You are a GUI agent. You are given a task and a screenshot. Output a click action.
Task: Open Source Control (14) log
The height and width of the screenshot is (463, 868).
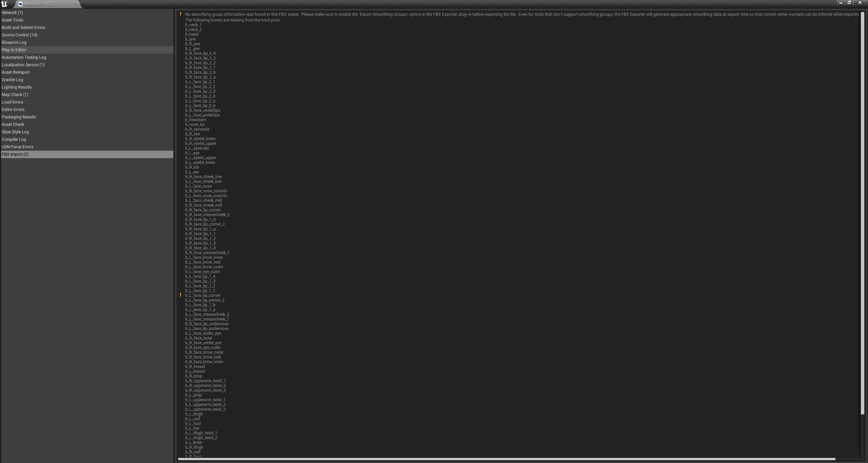pyautogui.click(x=19, y=35)
